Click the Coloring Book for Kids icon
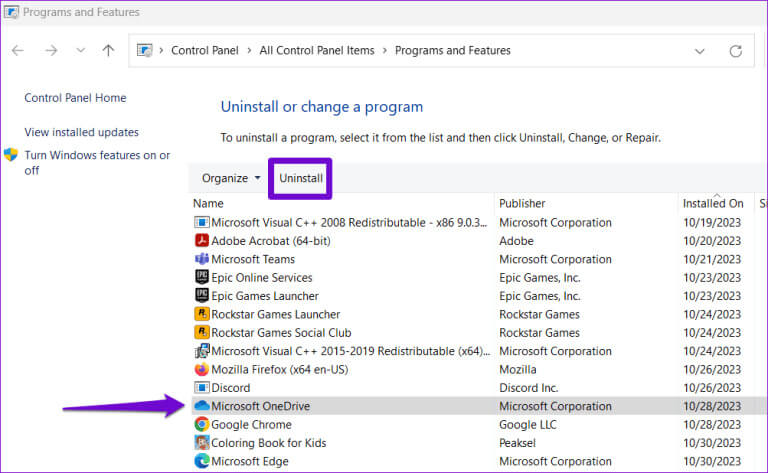 [x=201, y=443]
